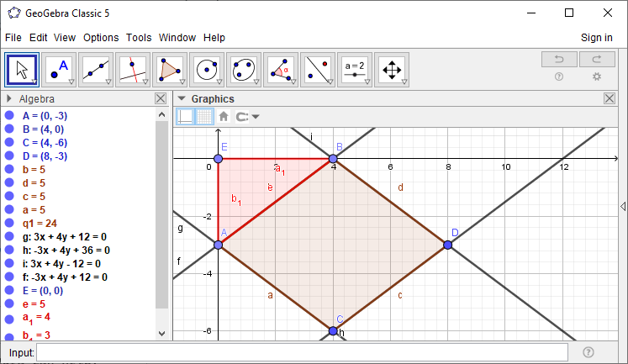Close the Graphics panel
Image resolution: width=628 pixels, height=364 pixels.
click(610, 98)
